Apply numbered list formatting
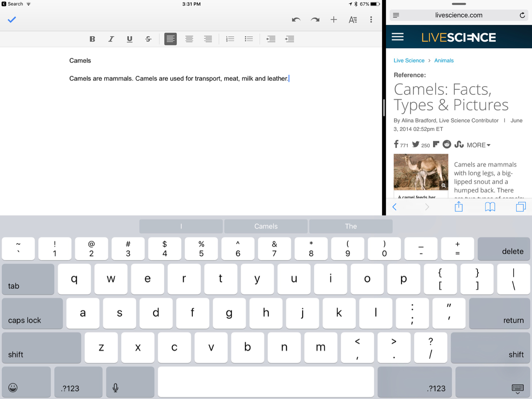Image resolution: width=532 pixels, height=399 pixels. coord(230,39)
